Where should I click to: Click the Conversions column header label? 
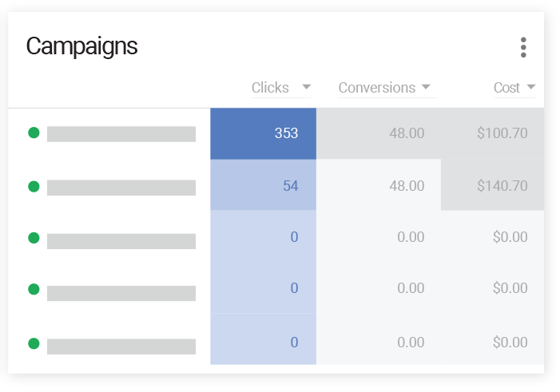(x=376, y=88)
